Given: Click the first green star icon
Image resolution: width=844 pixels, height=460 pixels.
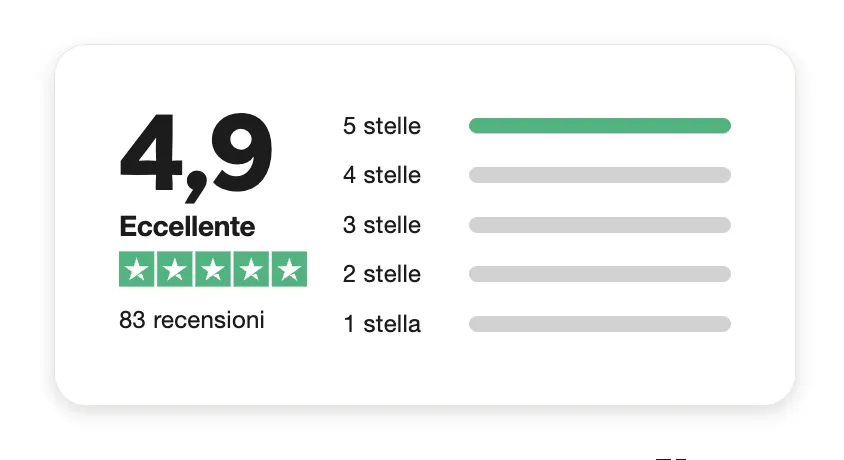Looking at the screenshot, I should click(137, 269).
